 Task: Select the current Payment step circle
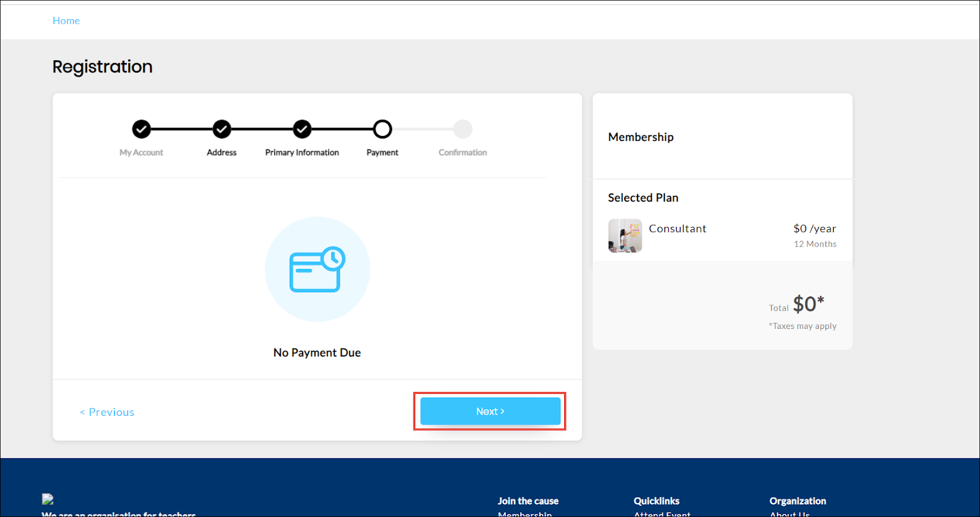coord(382,129)
